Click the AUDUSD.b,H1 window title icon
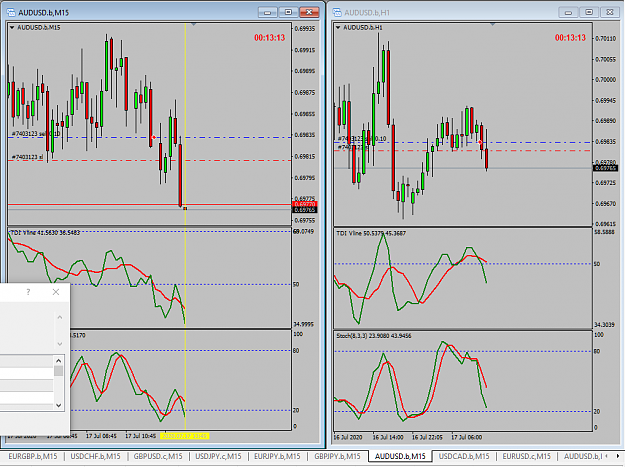This screenshot has width=625, height=467. point(337,12)
